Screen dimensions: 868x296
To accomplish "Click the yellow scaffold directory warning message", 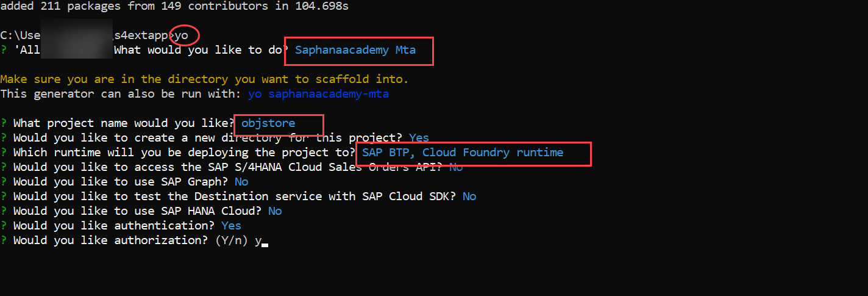I will pos(204,79).
